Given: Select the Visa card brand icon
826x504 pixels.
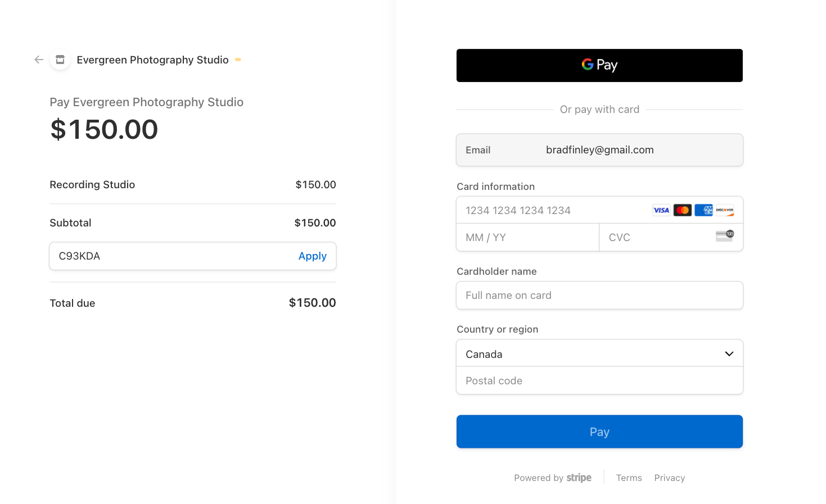Looking at the screenshot, I should pyautogui.click(x=661, y=210).
